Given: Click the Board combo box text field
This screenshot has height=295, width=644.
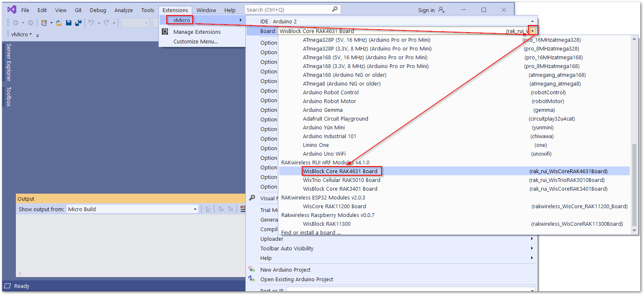Looking at the screenshot, I should (x=403, y=31).
